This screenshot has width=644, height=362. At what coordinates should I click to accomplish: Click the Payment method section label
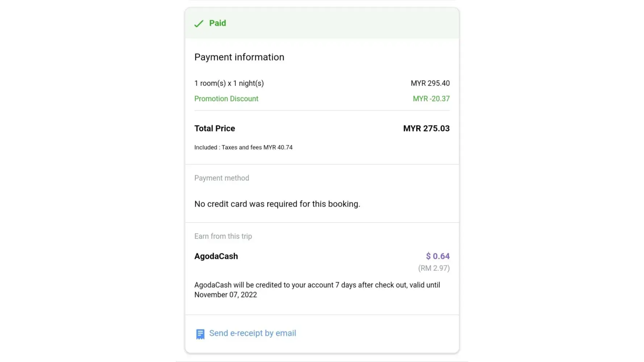221,178
